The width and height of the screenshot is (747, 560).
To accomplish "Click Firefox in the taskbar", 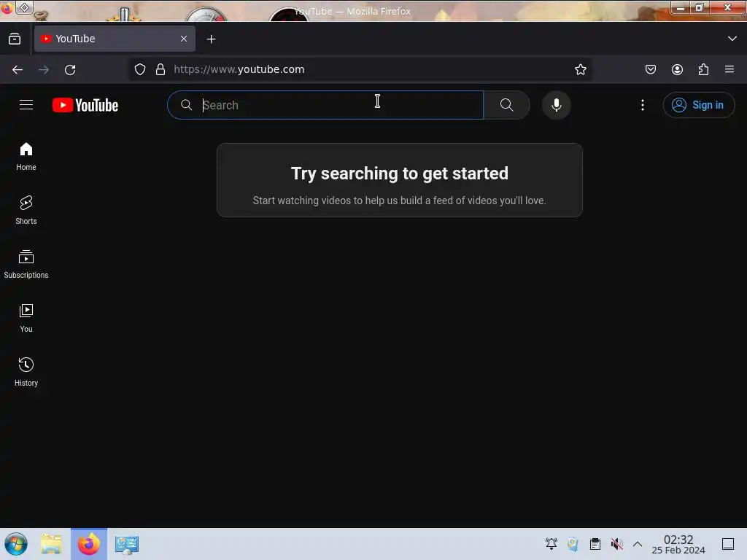I will pos(89,544).
